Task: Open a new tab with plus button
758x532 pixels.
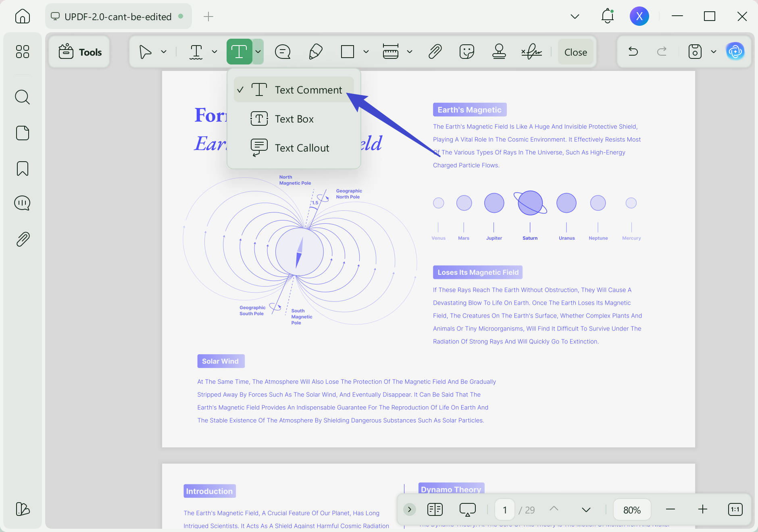Action: [208, 17]
